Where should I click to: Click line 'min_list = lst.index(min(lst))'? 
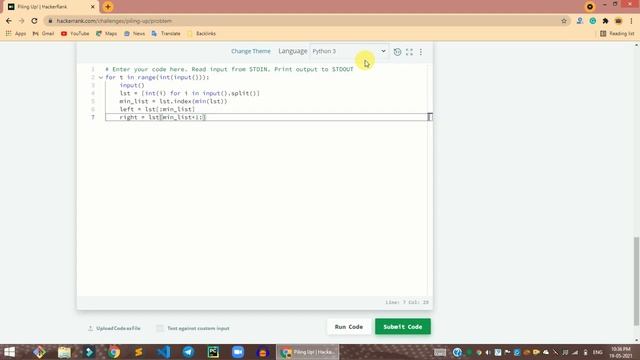point(173,101)
